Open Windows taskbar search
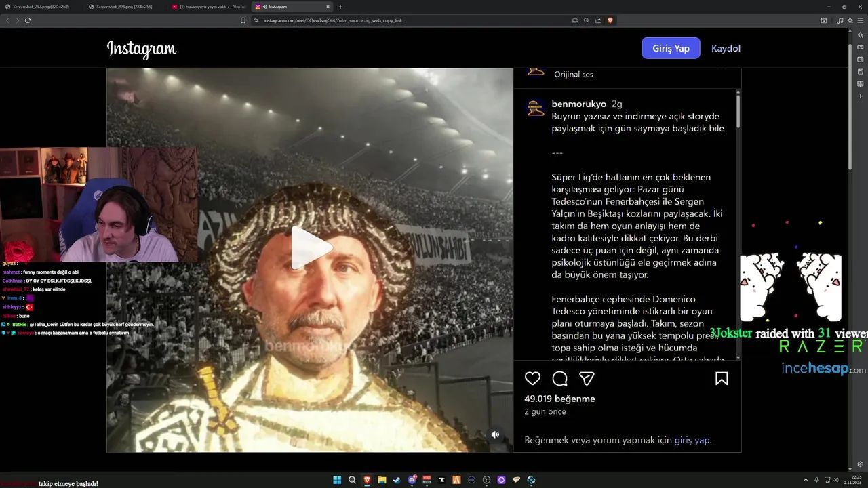Viewport: 868px width, 488px height. coord(352,480)
